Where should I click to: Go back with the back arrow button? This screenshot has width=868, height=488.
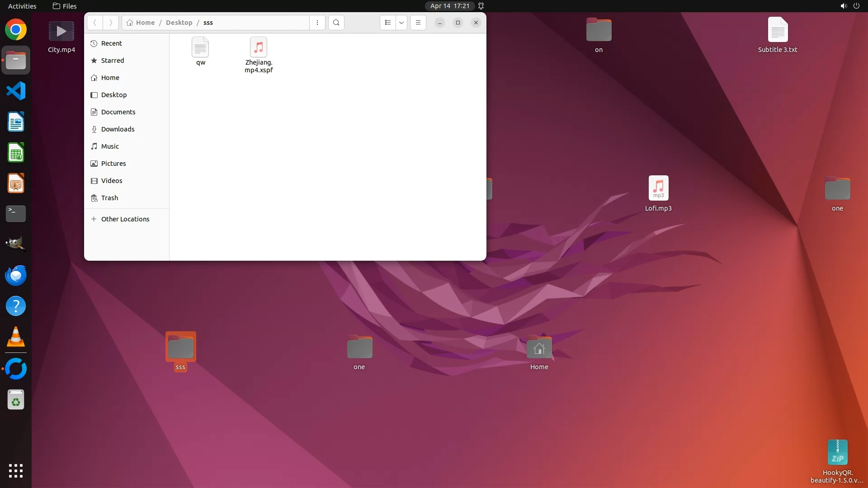95,23
